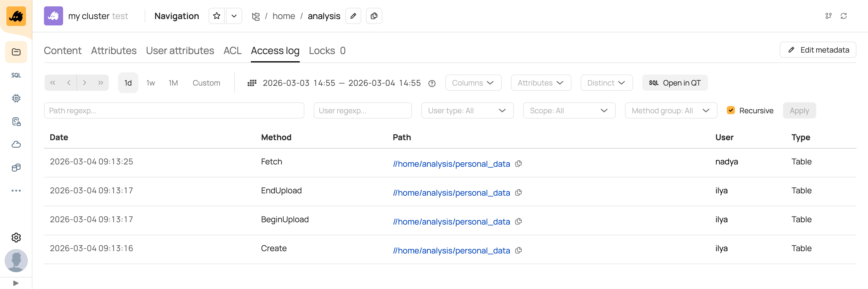Select the 1M time range option
868x289 pixels.
(173, 83)
